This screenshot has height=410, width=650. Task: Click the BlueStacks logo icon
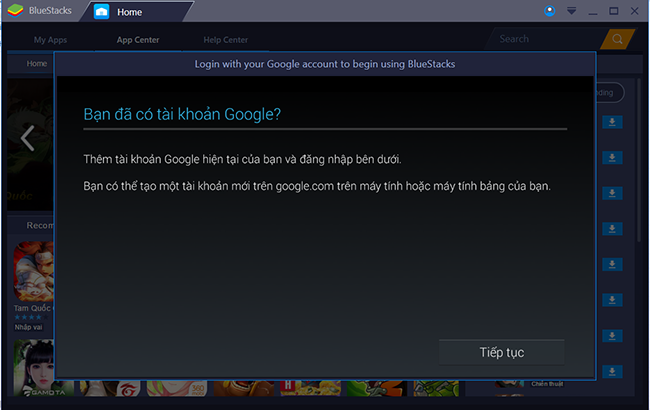tap(15, 11)
